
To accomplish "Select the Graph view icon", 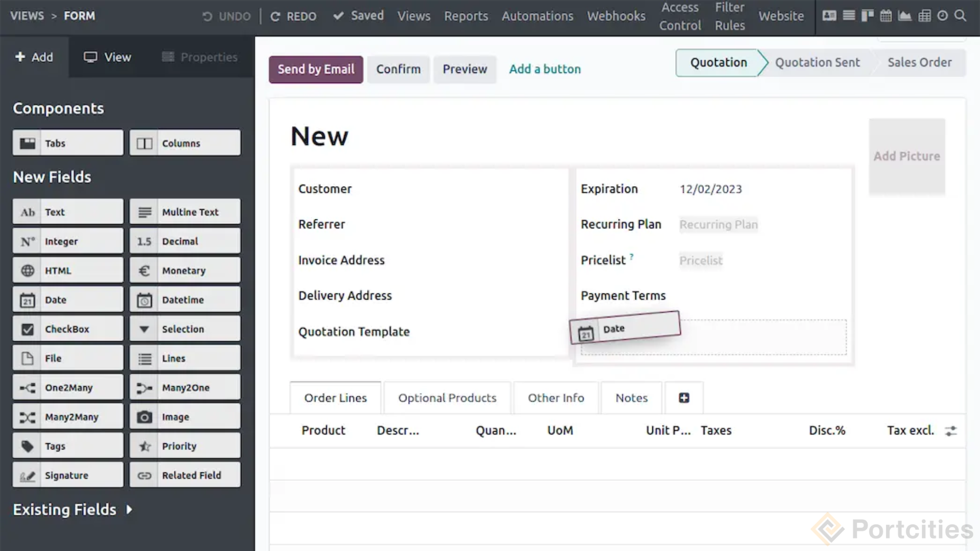I will click(x=904, y=16).
